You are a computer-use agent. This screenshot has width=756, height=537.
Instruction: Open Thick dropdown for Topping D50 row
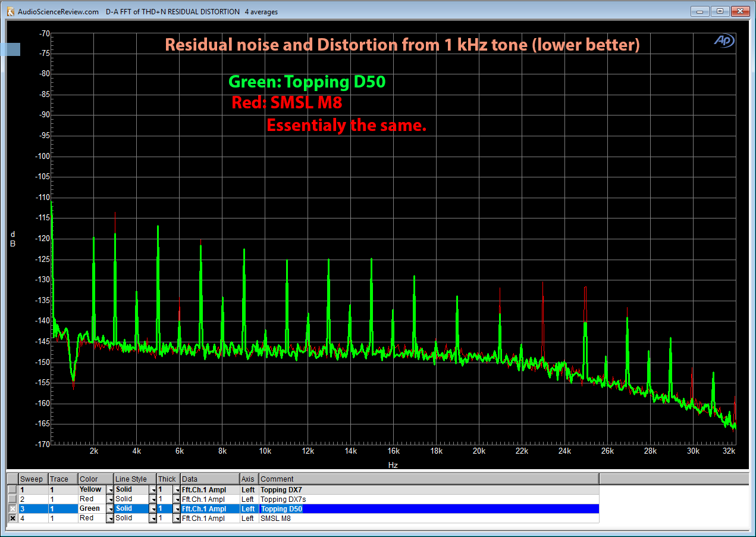(x=177, y=508)
